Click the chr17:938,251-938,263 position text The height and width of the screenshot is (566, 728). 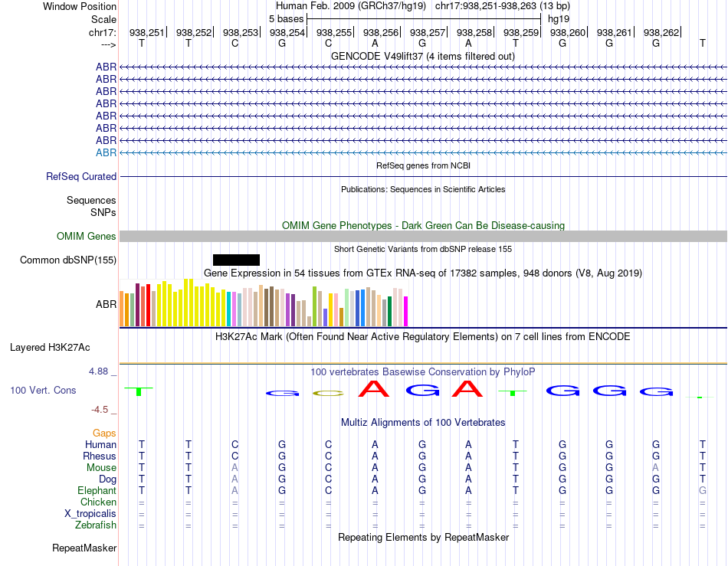click(x=503, y=6)
